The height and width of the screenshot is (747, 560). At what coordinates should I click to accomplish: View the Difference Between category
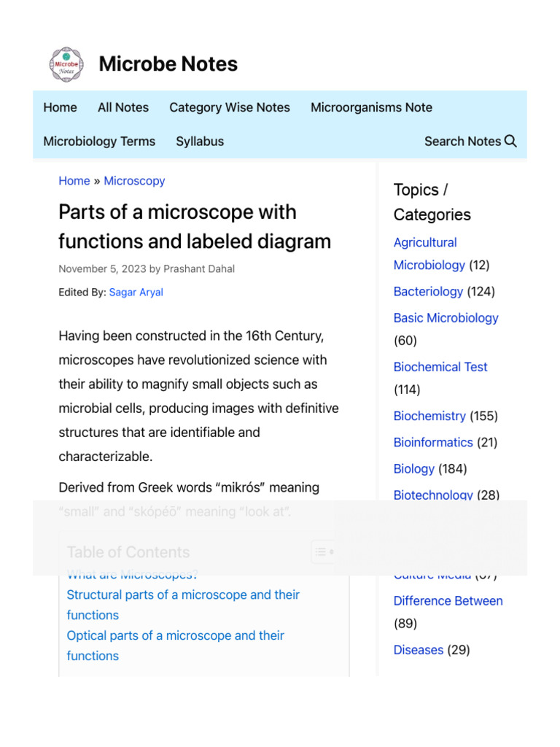(448, 600)
